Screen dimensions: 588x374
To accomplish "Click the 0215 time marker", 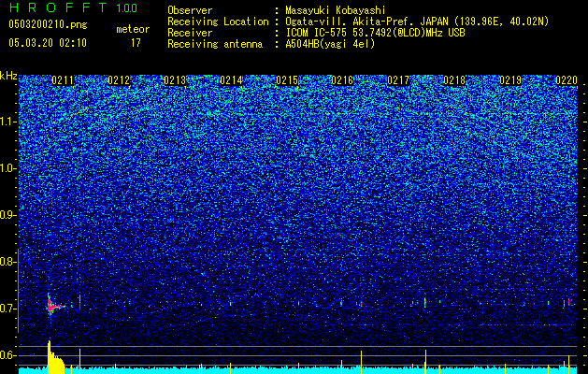I will [287, 80].
